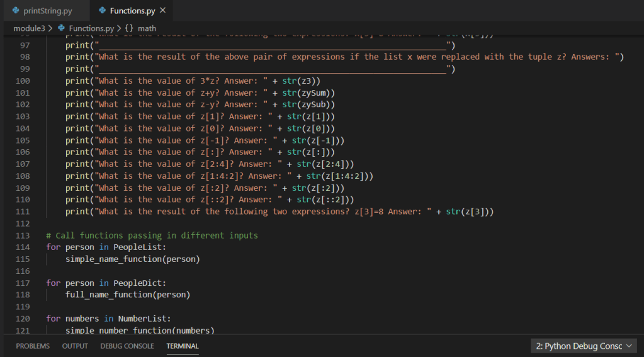
Task: Switch to the OUTPUT panel tab
Action: [x=75, y=346]
